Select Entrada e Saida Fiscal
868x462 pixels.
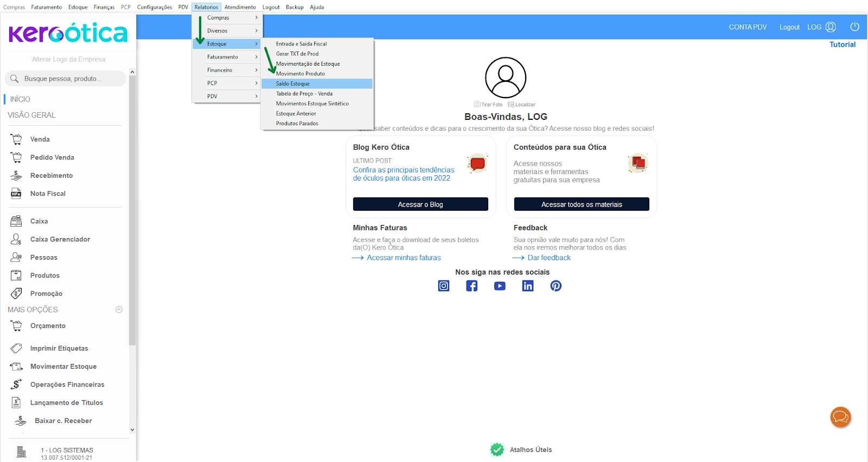[317, 44]
